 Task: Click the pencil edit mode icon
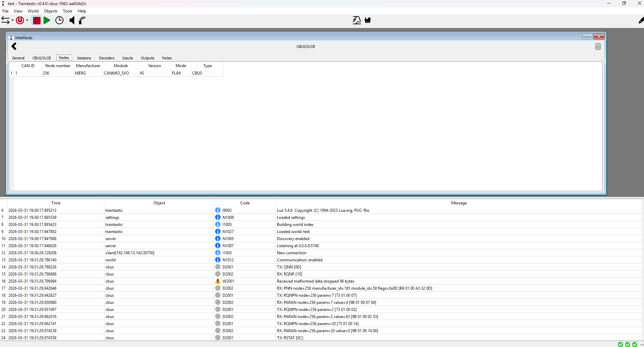tap(641, 21)
